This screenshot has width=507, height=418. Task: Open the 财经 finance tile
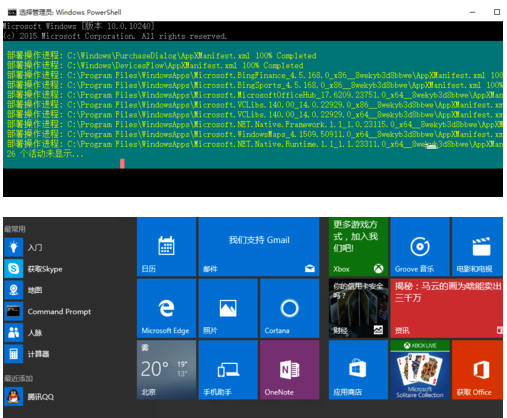coord(358,308)
